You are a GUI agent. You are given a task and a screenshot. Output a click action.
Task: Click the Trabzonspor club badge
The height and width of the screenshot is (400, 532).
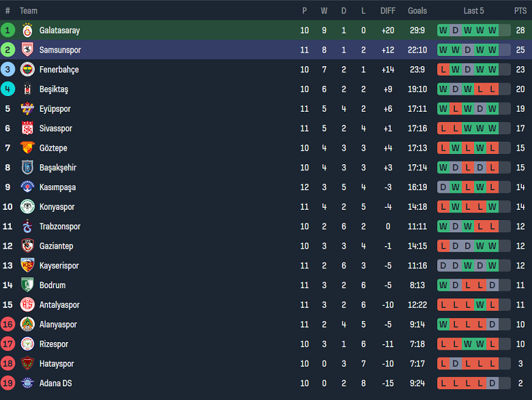pos(27,226)
